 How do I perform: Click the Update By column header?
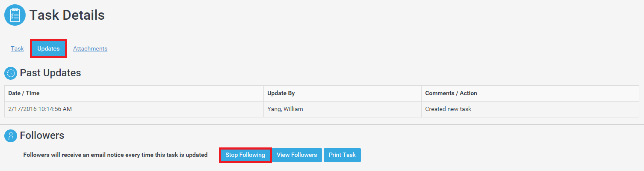[x=343, y=93]
